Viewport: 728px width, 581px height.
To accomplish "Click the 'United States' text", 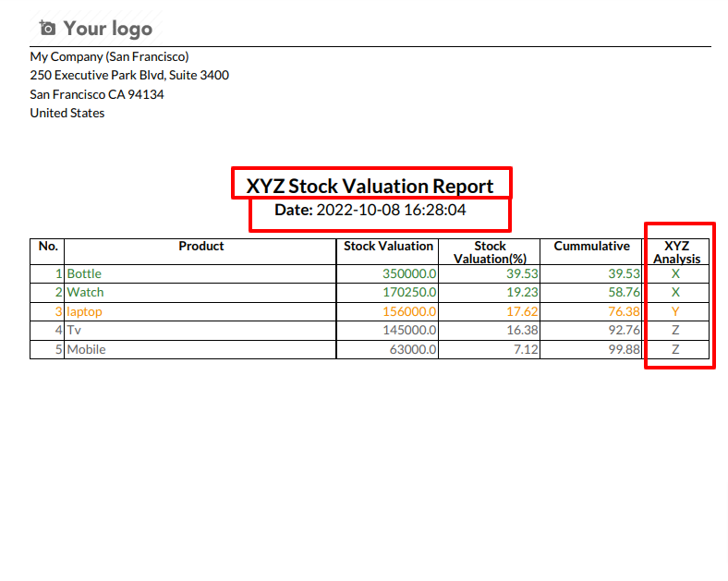I will [67, 114].
